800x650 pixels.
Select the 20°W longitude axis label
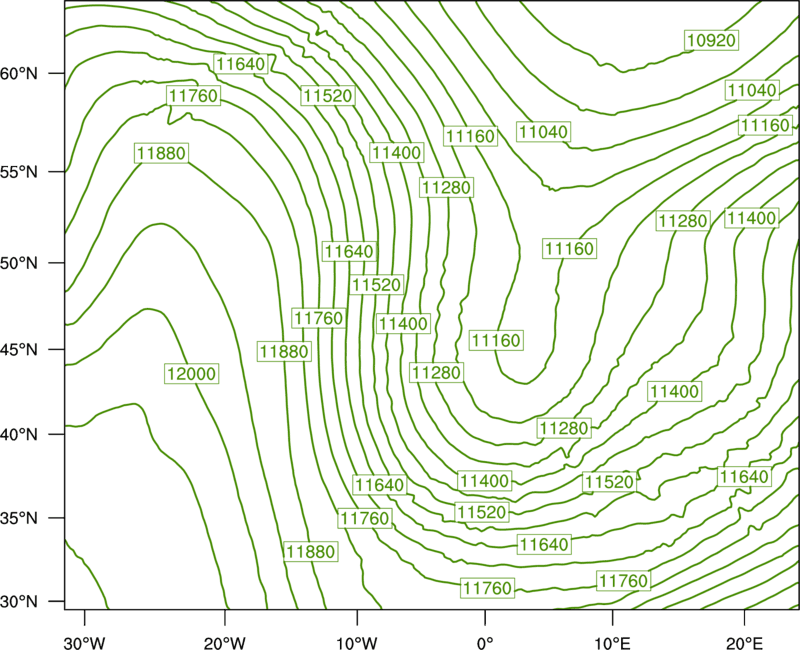point(224,643)
